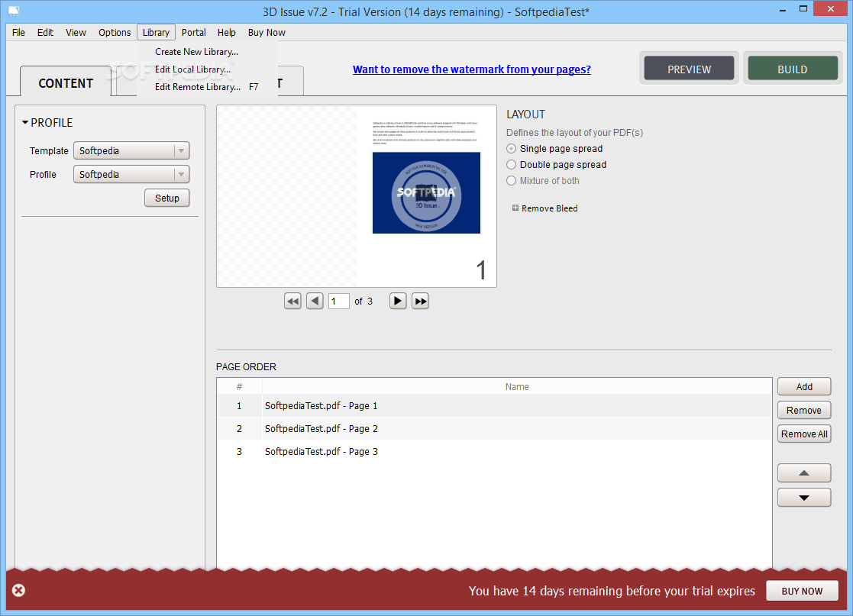853x616 pixels.
Task: Move selected page up in order
Action: coord(804,473)
